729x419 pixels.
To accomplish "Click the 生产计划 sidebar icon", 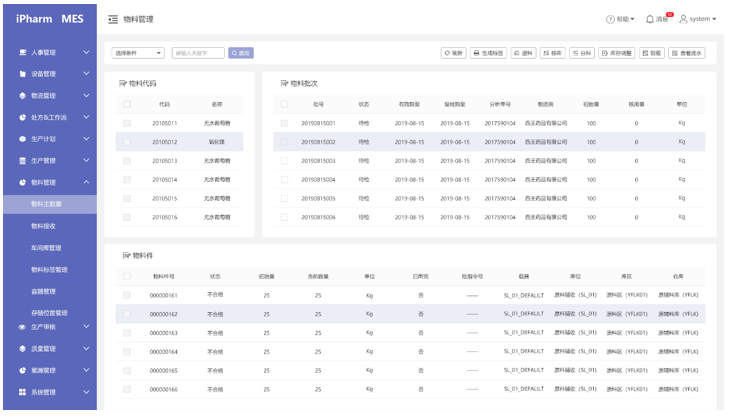I will (x=22, y=139).
